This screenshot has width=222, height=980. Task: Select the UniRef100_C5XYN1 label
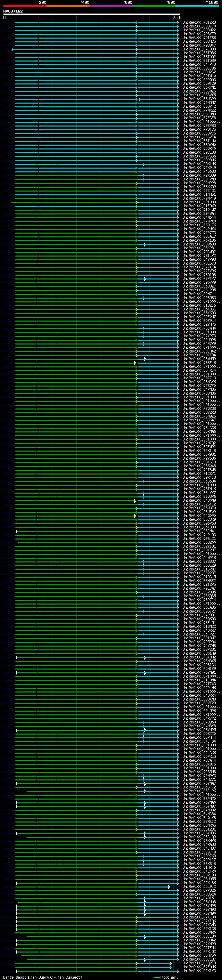click(x=199, y=88)
